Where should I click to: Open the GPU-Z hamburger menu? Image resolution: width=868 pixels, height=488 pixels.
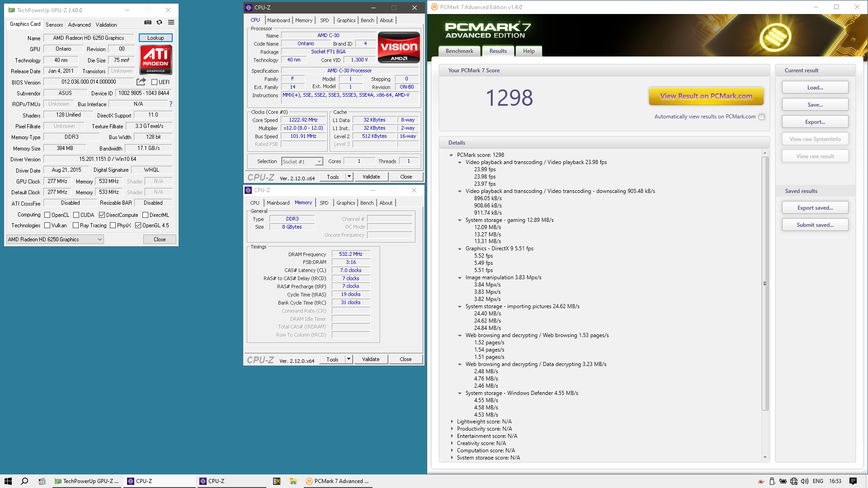point(171,22)
